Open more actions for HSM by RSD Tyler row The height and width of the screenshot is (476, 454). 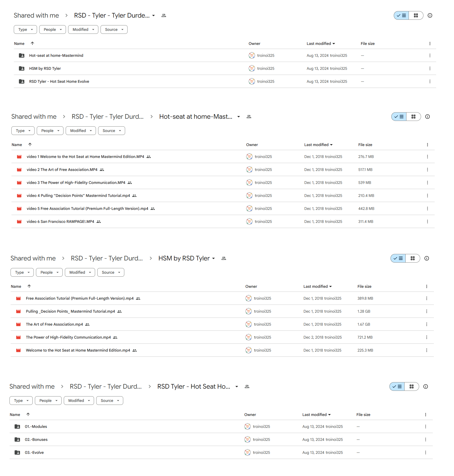pos(430,68)
